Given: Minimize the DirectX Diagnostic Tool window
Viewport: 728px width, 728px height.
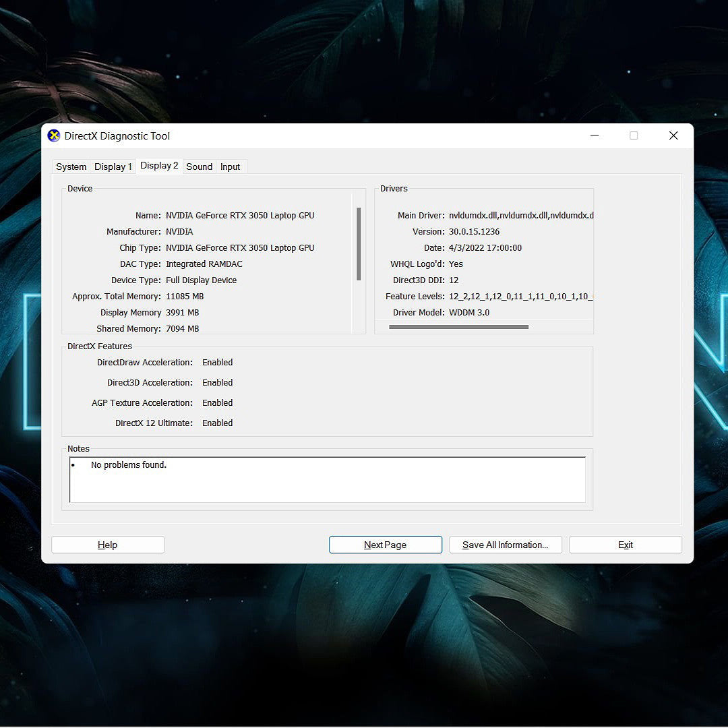Looking at the screenshot, I should (594, 135).
